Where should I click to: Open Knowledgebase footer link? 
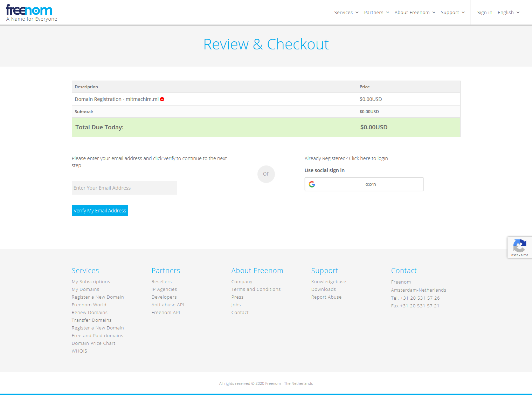pos(329,282)
